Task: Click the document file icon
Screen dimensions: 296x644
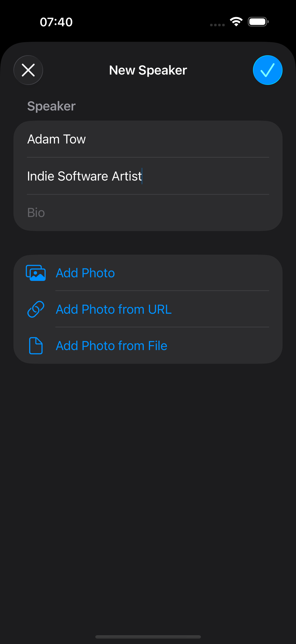Action: tap(36, 346)
